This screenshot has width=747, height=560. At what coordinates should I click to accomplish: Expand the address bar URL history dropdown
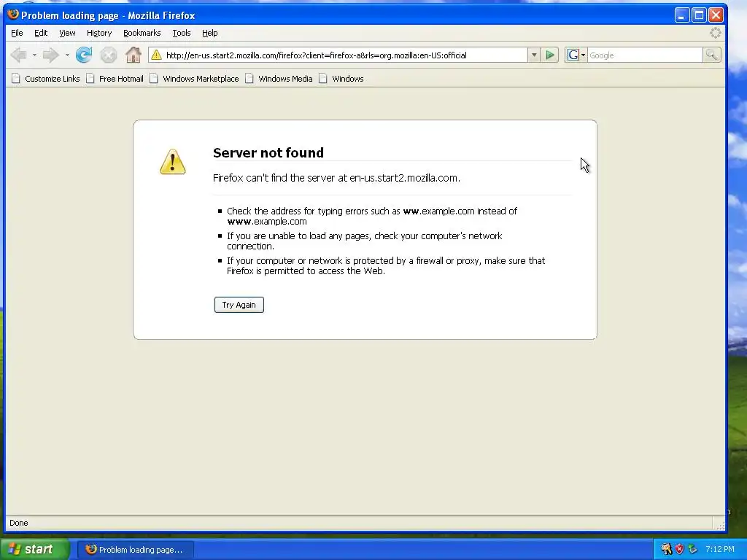534,55
